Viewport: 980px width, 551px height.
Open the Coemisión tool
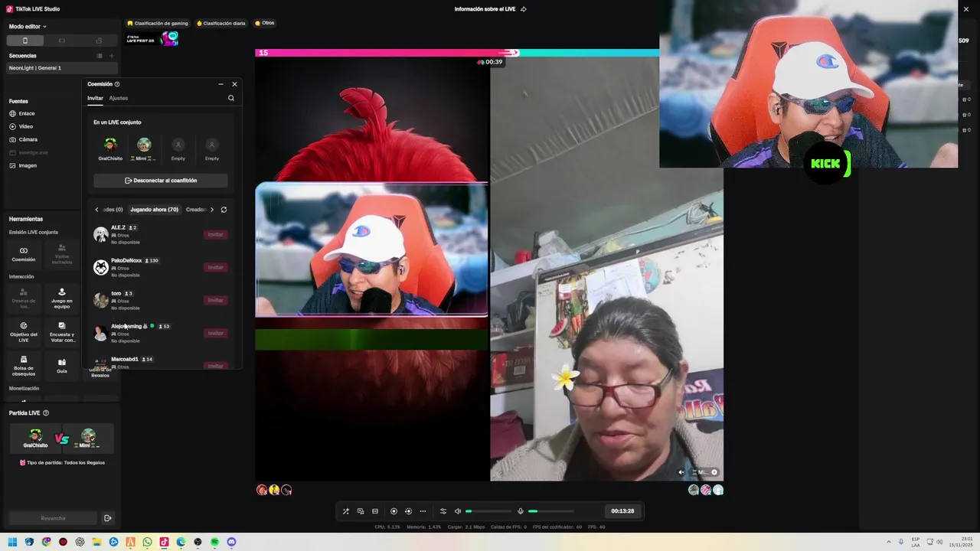24,254
